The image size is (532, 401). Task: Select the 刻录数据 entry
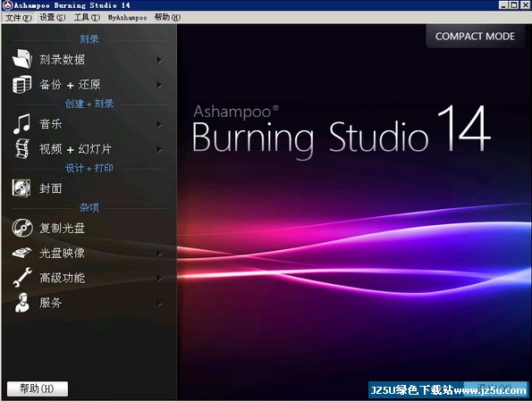pos(89,60)
